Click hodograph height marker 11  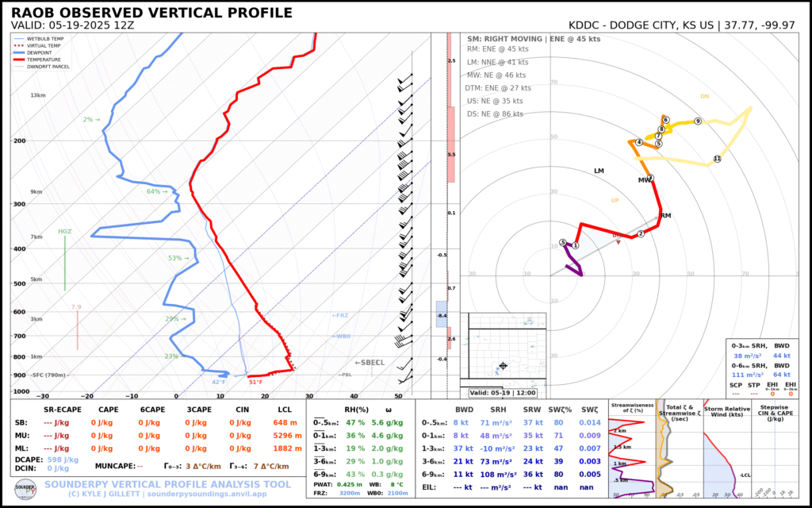(x=717, y=159)
